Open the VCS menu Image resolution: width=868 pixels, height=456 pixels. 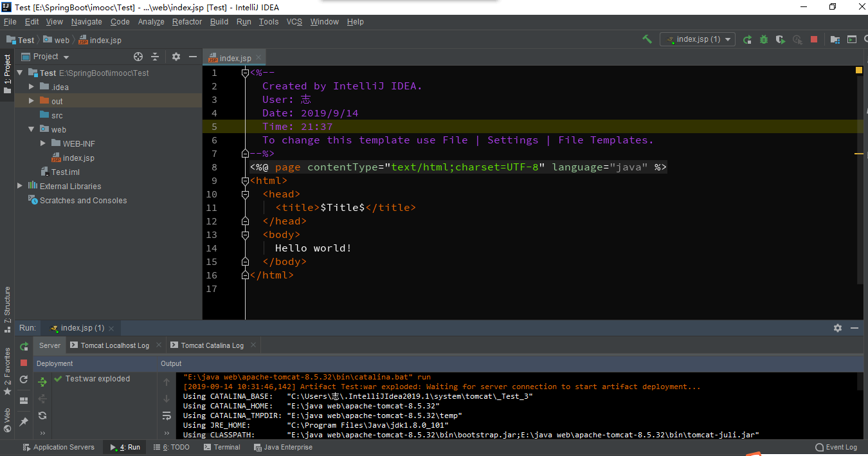tap(294, 22)
